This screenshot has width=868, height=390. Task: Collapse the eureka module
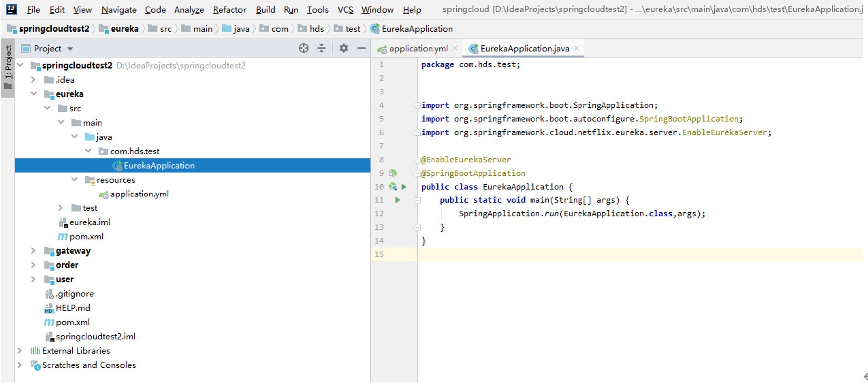click(x=34, y=94)
